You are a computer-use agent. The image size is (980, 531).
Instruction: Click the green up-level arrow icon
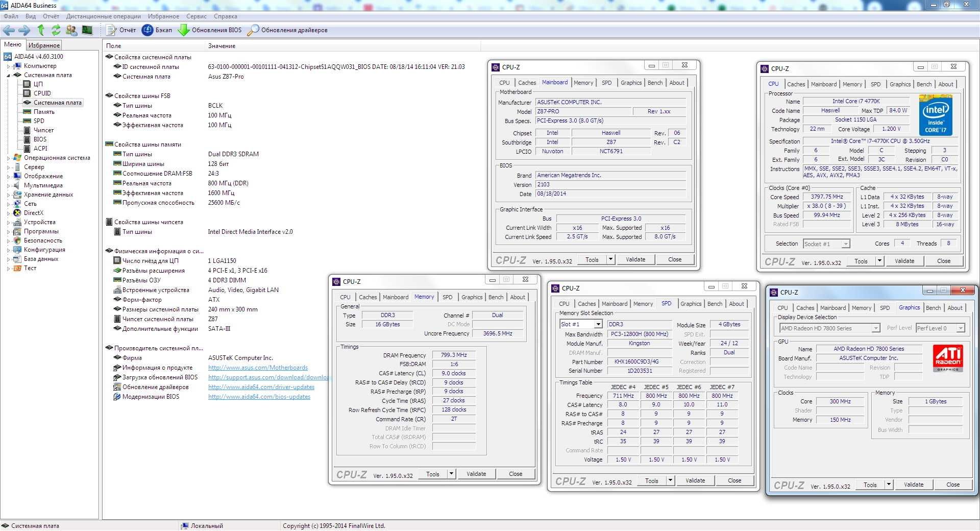(41, 30)
